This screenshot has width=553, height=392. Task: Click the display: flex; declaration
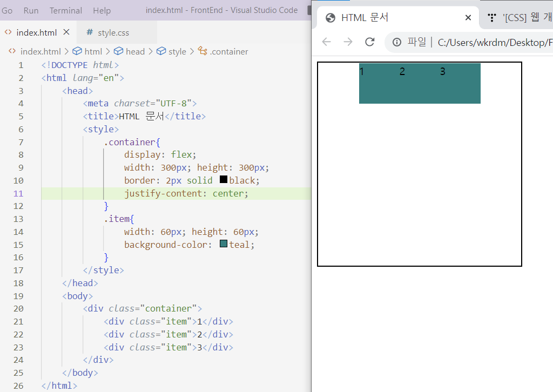[x=160, y=155]
